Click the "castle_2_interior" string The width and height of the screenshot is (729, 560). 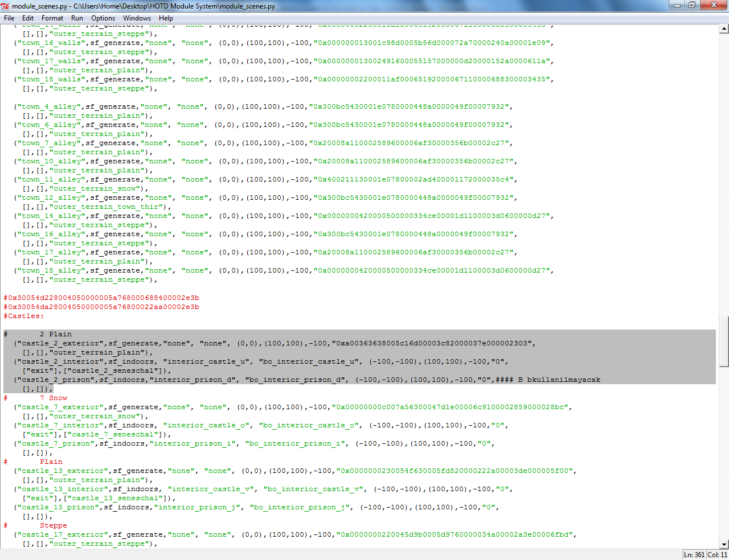click(62, 361)
